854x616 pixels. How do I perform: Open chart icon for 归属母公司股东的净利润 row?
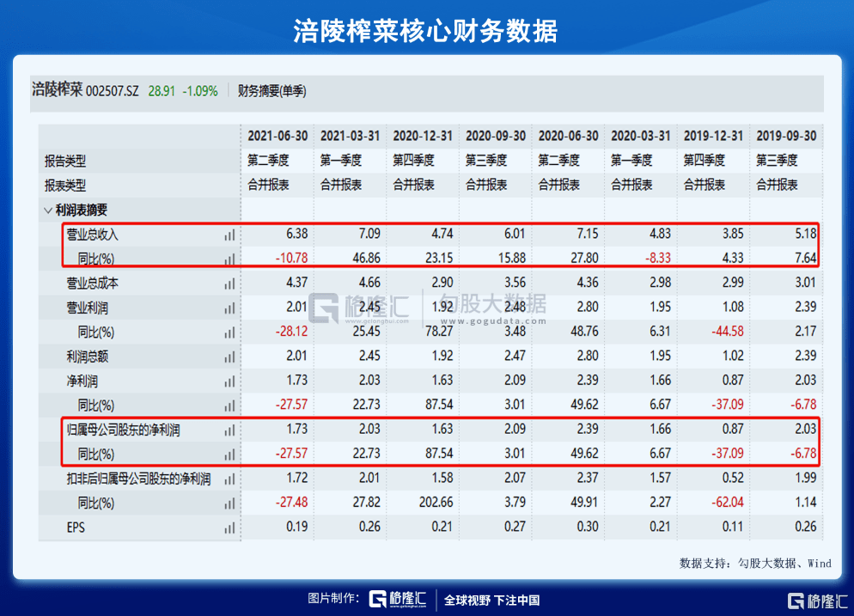[x=229, y=430]
